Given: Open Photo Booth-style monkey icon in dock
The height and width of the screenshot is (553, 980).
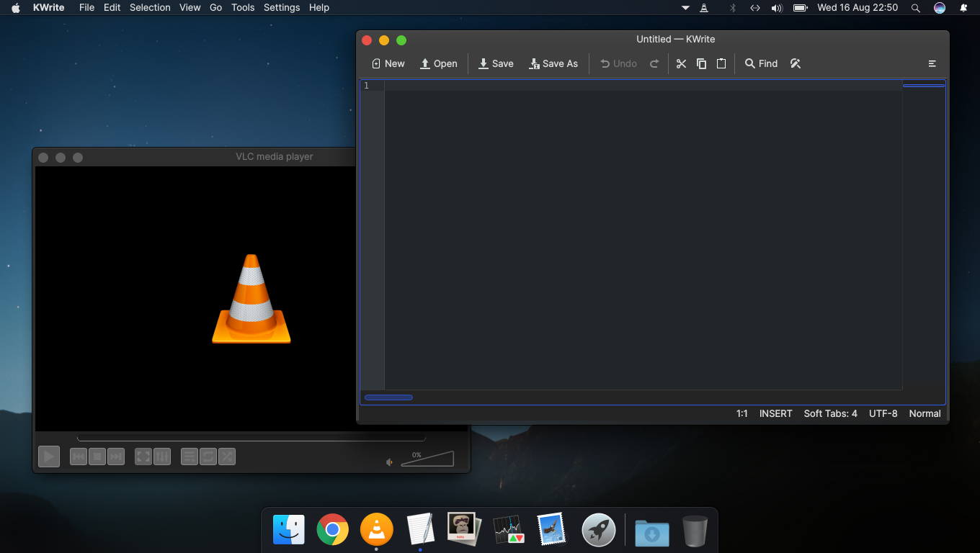Looking at the screenshot, I should click(464, 530).
